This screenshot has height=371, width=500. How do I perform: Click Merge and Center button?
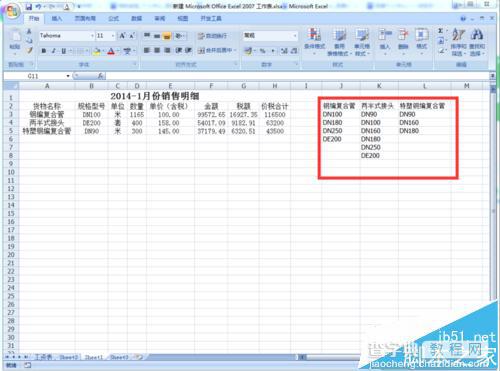215,50
